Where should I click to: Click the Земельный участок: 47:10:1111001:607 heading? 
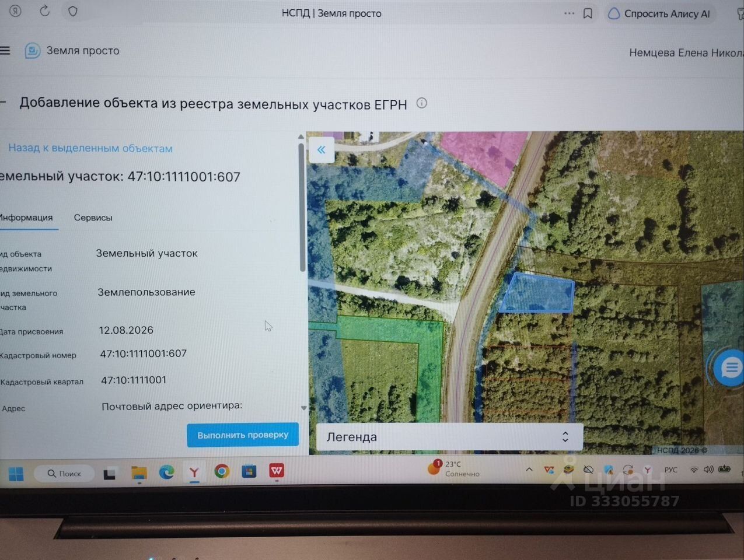pos(120,176)
